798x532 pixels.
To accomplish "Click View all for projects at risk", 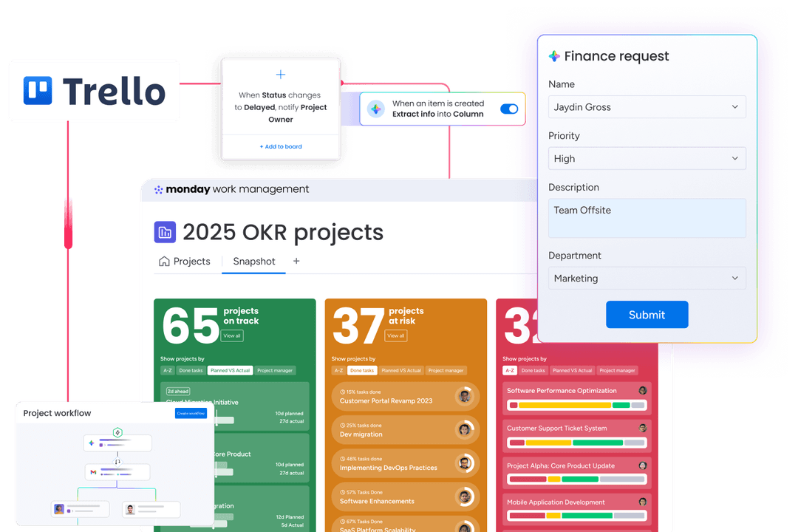I will point(395,336).
